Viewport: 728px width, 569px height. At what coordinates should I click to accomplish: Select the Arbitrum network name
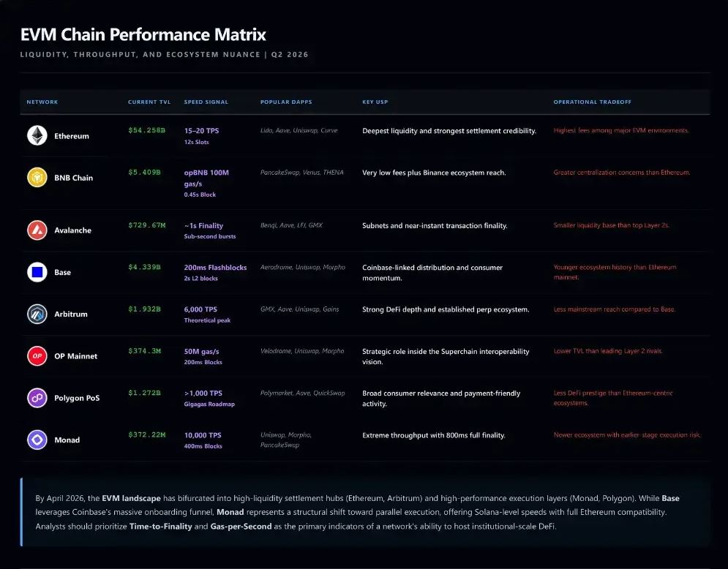point(71,314)
